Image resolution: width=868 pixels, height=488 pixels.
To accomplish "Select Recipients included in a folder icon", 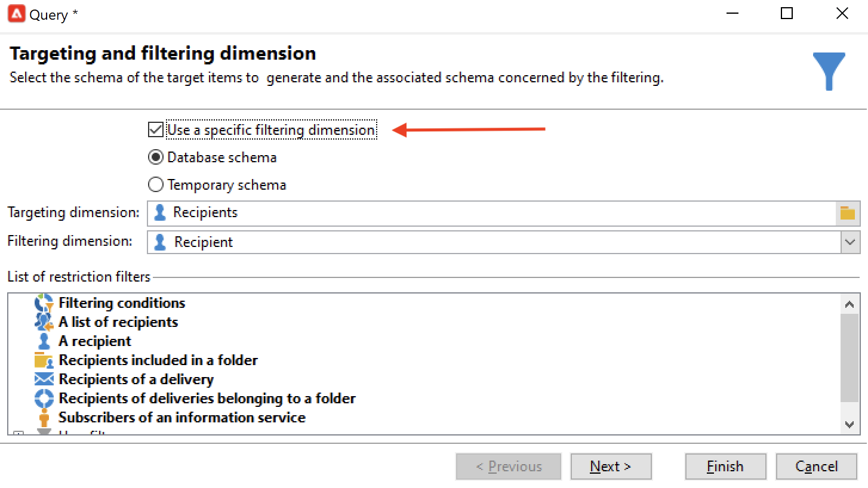I will (44, 360).
